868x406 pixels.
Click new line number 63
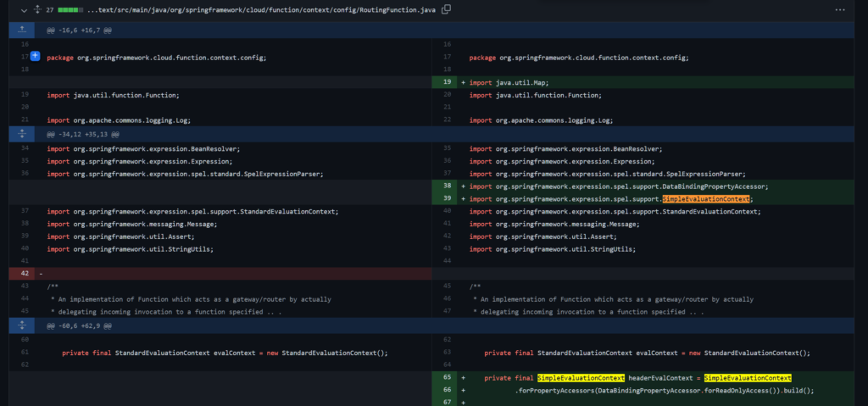tap(448, 353)
